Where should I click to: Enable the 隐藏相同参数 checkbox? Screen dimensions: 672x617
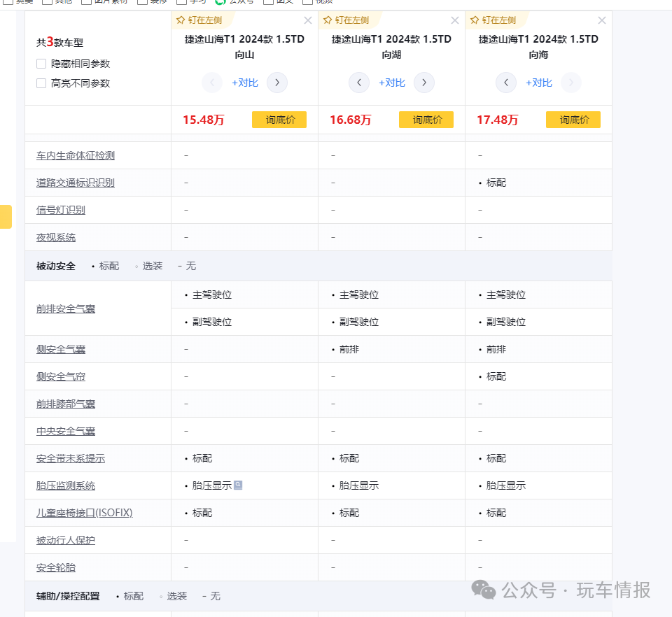pos(41,64)
